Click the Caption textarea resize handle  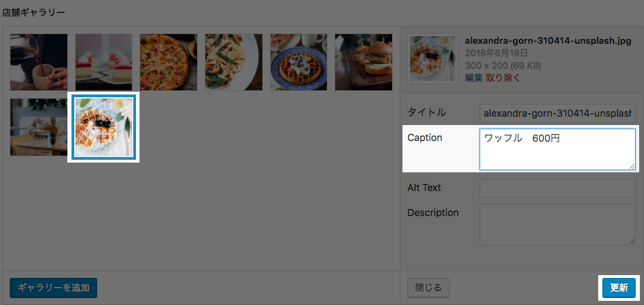[632, 166]
